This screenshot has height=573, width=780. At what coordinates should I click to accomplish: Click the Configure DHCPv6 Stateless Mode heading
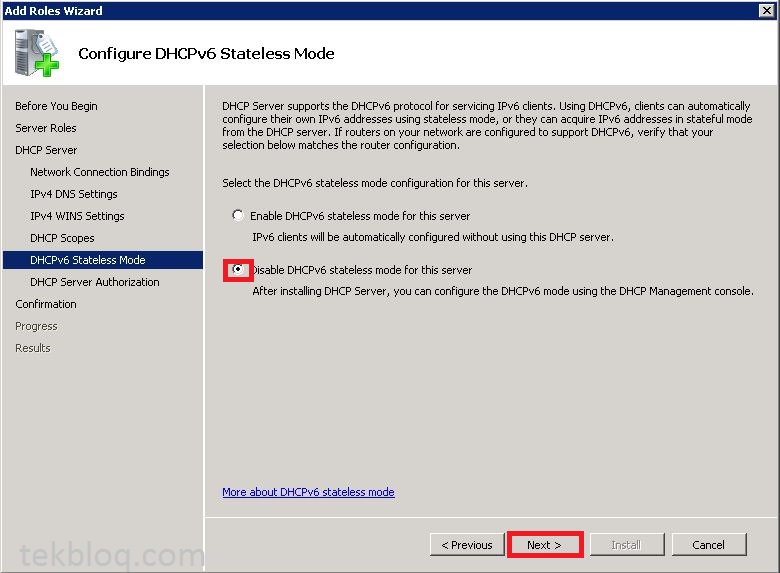[206, 53]
